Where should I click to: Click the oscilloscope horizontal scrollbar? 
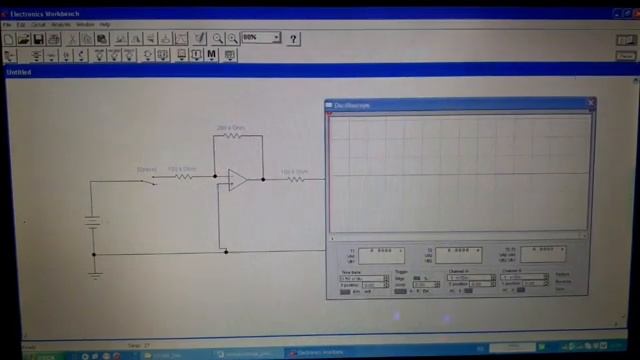tap(458, 237)
